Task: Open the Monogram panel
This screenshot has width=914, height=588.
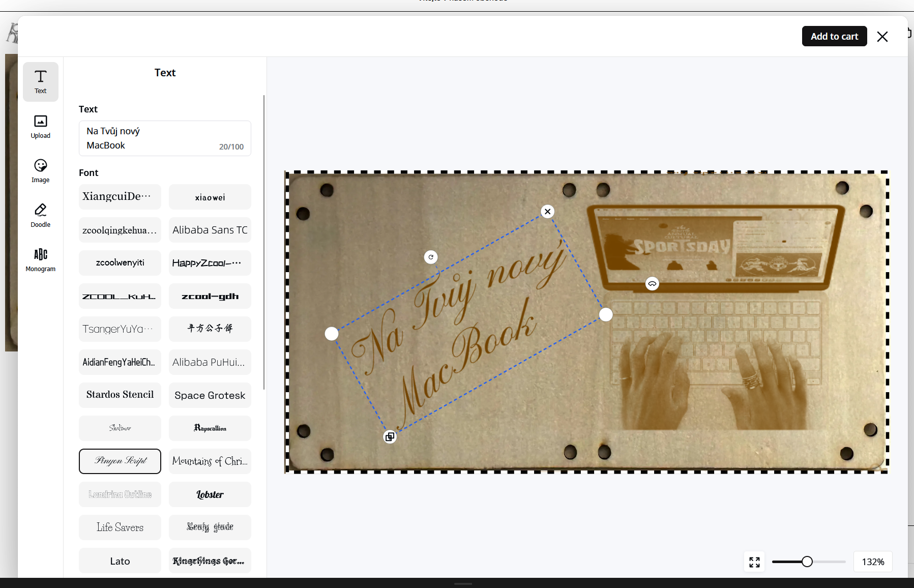Action: (x=41, y=260)
